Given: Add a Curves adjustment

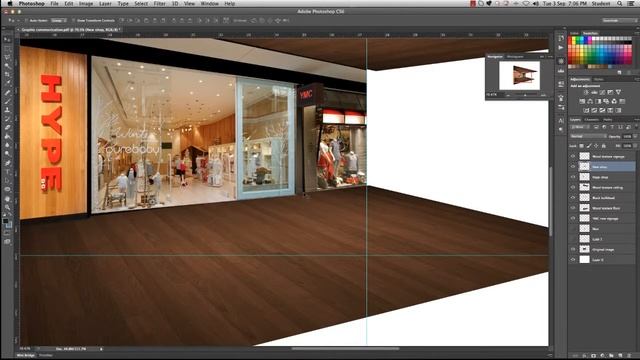Looking at the screenshot, I should pos(602,92).
